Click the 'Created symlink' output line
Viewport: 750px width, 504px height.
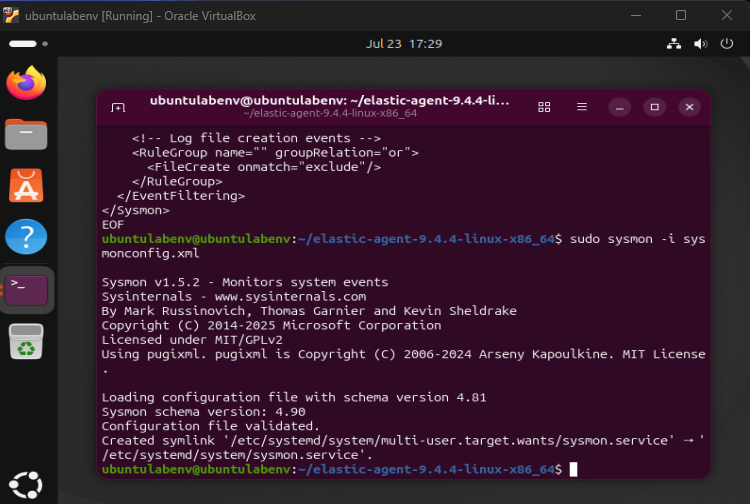403,448
